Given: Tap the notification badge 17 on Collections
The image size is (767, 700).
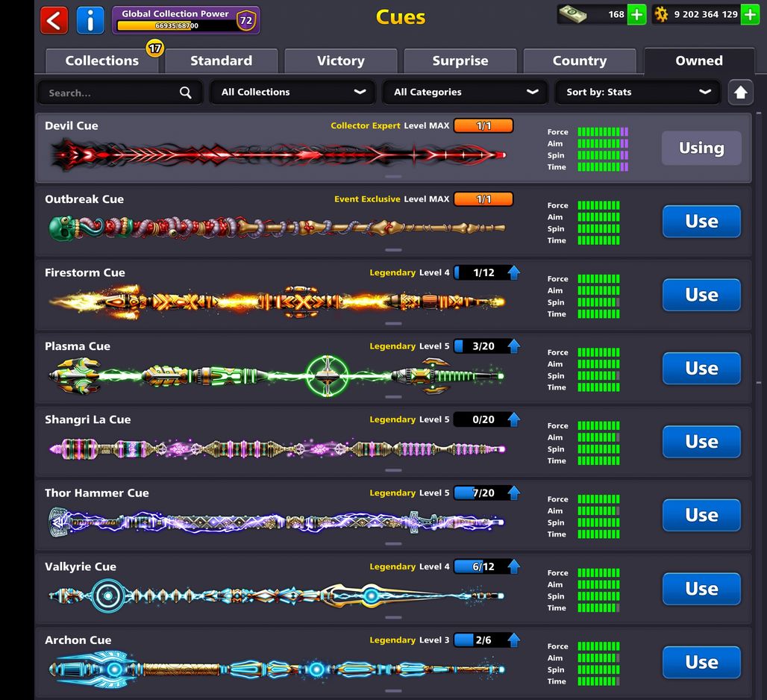Looking at the screenshot, I should [155, 49].
